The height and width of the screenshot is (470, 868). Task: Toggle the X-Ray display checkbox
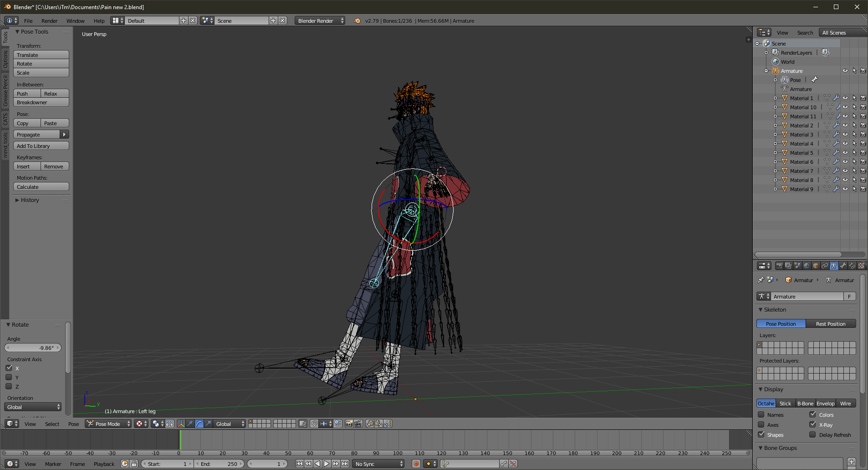click(812, 425)
